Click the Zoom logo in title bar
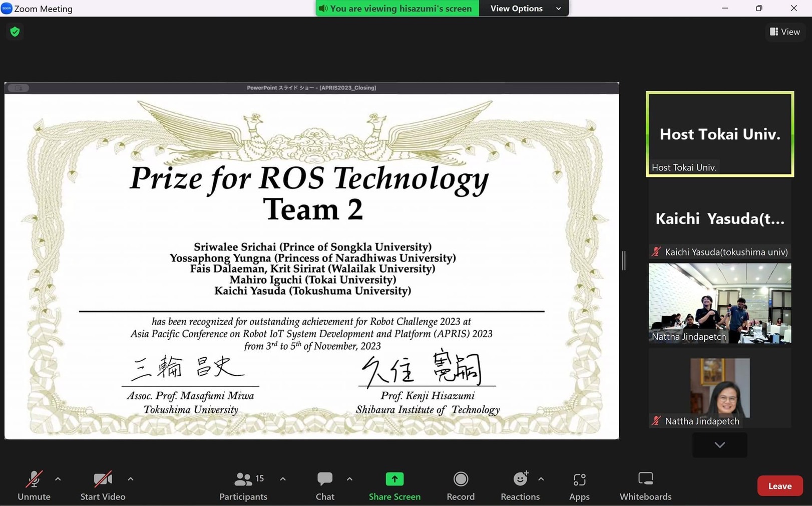Screen dimensions: 812x506 click(7, 9)
